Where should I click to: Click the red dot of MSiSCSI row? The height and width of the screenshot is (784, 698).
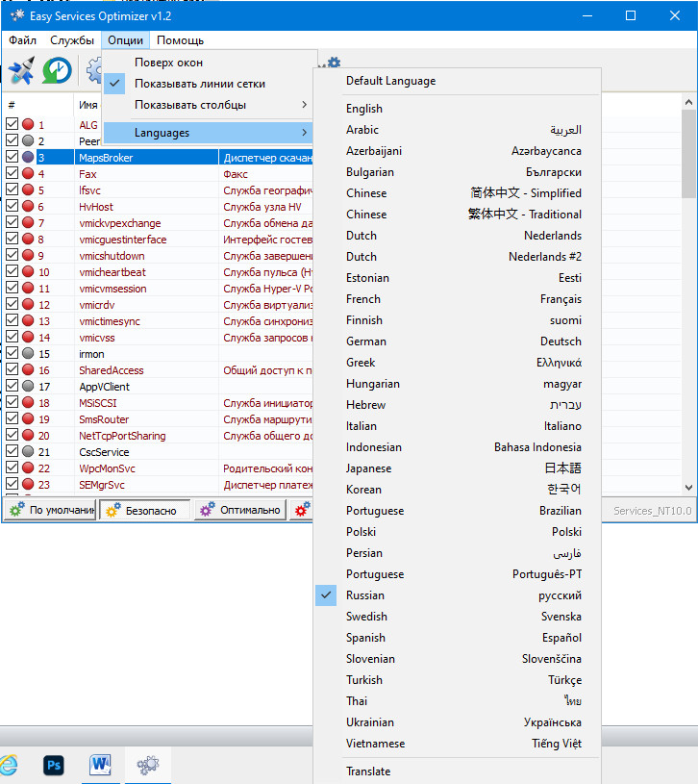28,402
